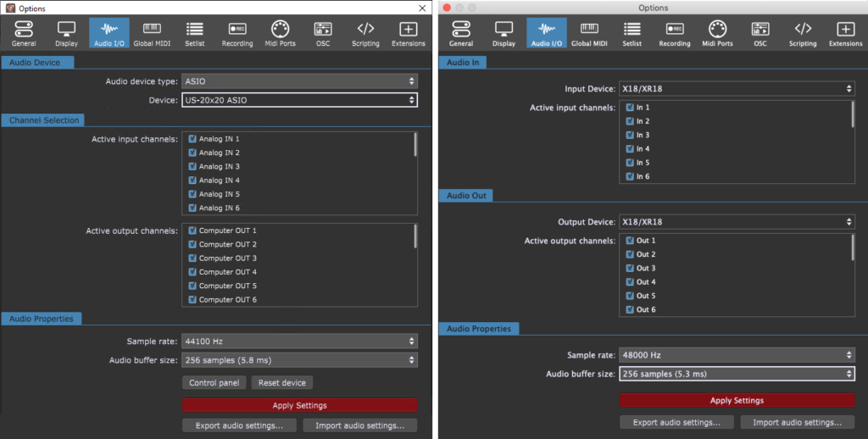Screen dimensions: 868x439
Task: Toggle Out 3 checkbox in Mac window
Action: 630,268
